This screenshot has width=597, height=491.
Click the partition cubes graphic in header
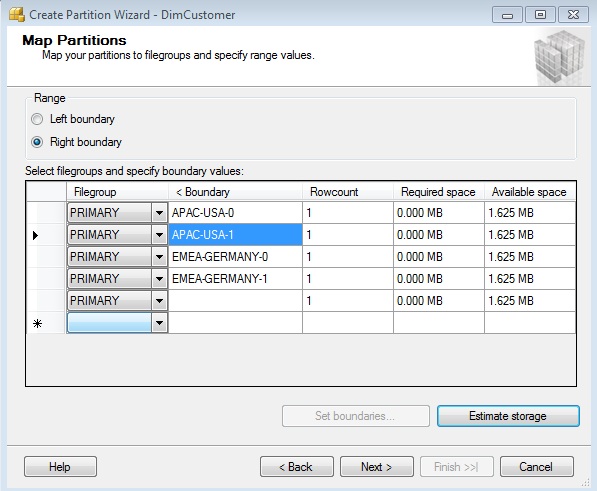(559, 57)
